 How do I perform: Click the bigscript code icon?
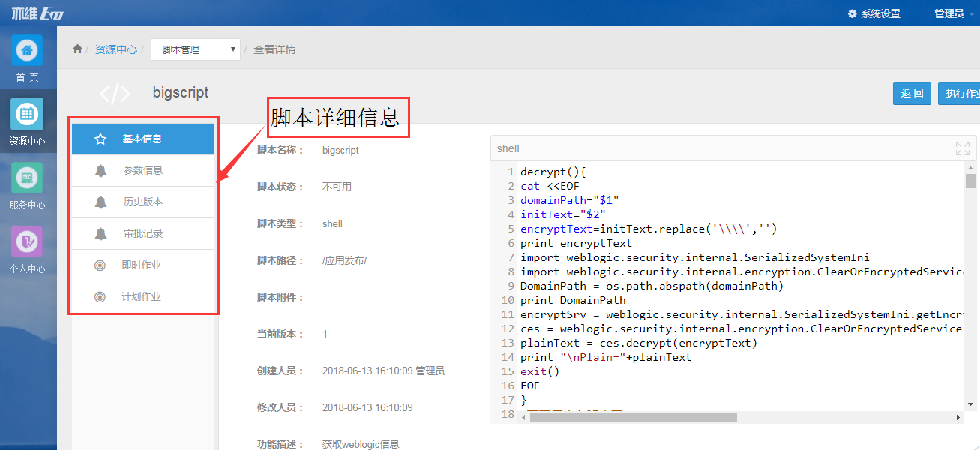click(x=115, y=93)
